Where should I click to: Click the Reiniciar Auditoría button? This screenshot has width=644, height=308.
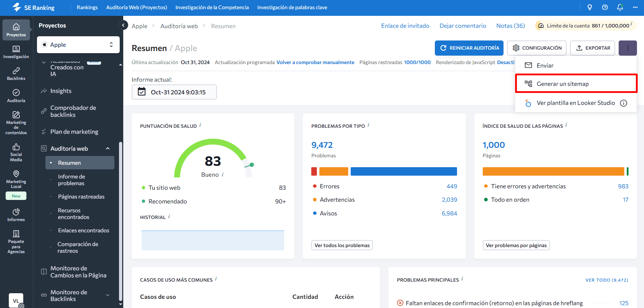pyautogui.click(x=469, y=48)
